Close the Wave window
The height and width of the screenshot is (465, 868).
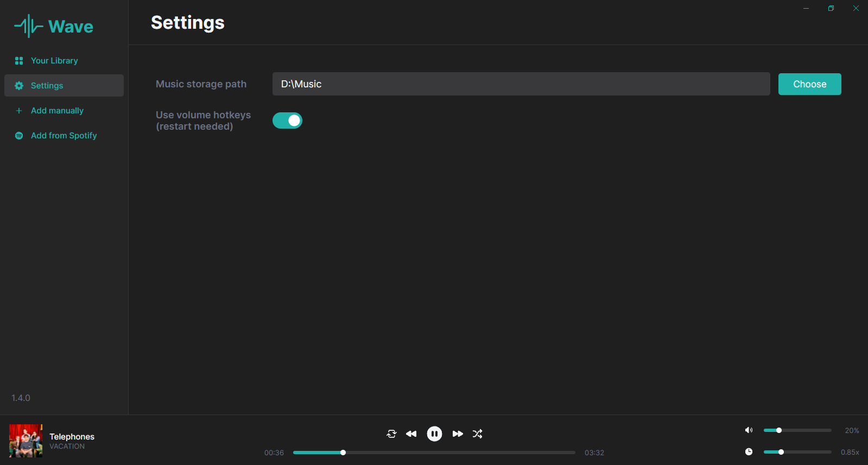click(856, 8)
